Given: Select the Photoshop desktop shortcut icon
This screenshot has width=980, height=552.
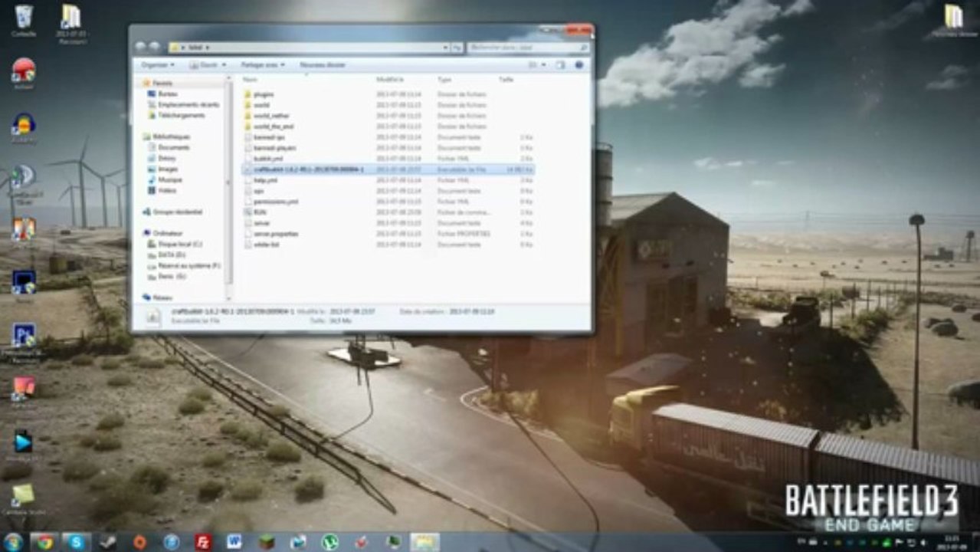Looking at the screenshot, I should pos(24,340).
